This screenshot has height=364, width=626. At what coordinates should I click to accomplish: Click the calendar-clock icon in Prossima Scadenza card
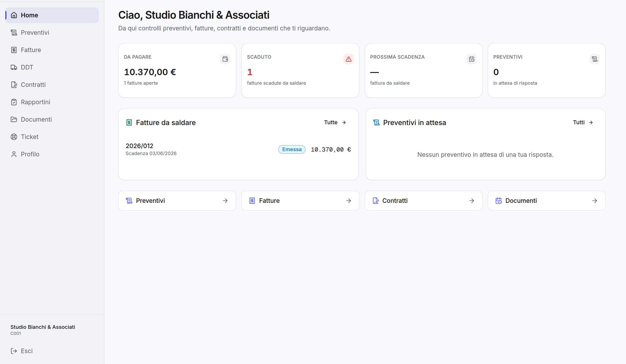[x=471, y=59]
